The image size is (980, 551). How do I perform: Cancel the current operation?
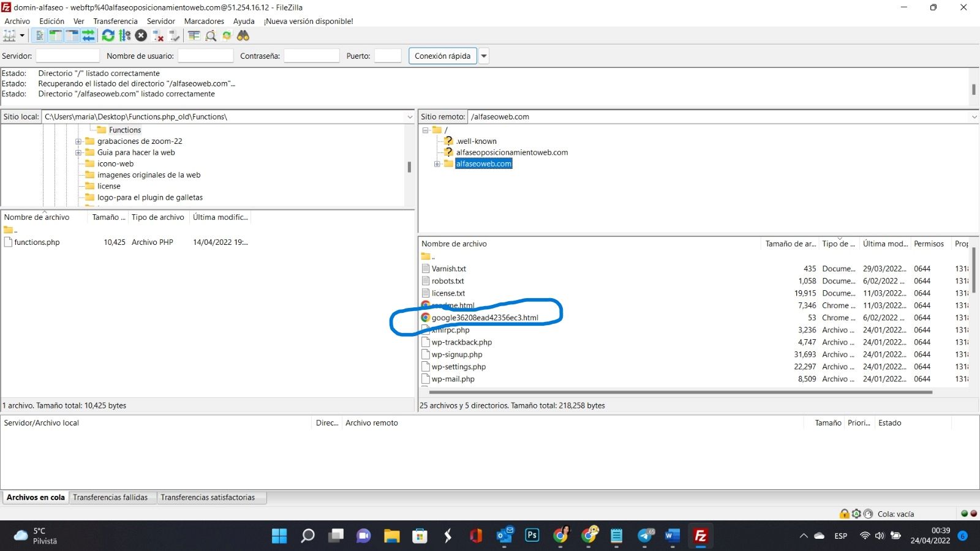pos(141,36)
